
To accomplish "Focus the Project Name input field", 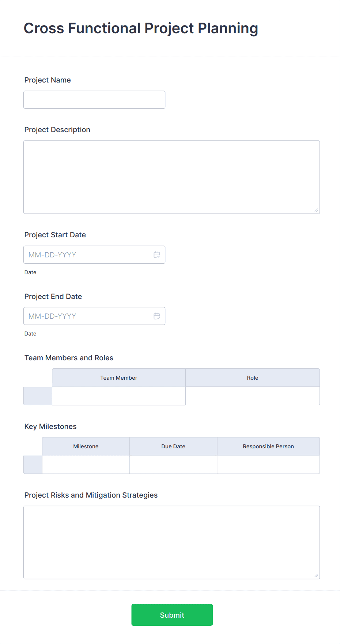I will (x=94, y=99).
